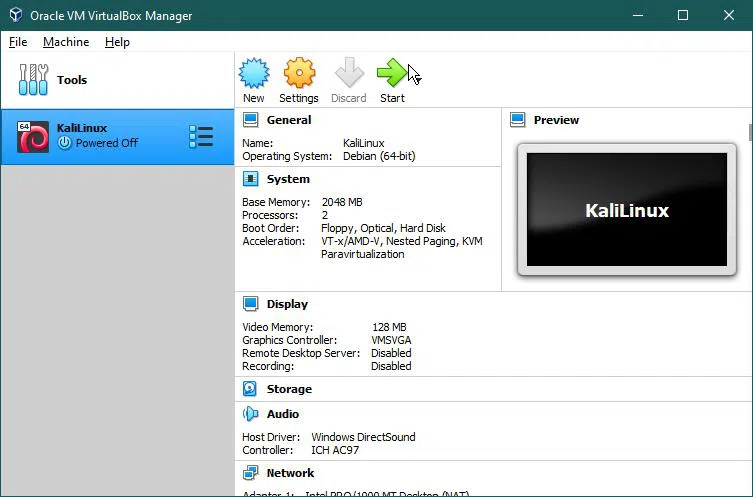Open the Display settings header link
The width and height of the screenshot is (753, 497).
pos(287,304)
